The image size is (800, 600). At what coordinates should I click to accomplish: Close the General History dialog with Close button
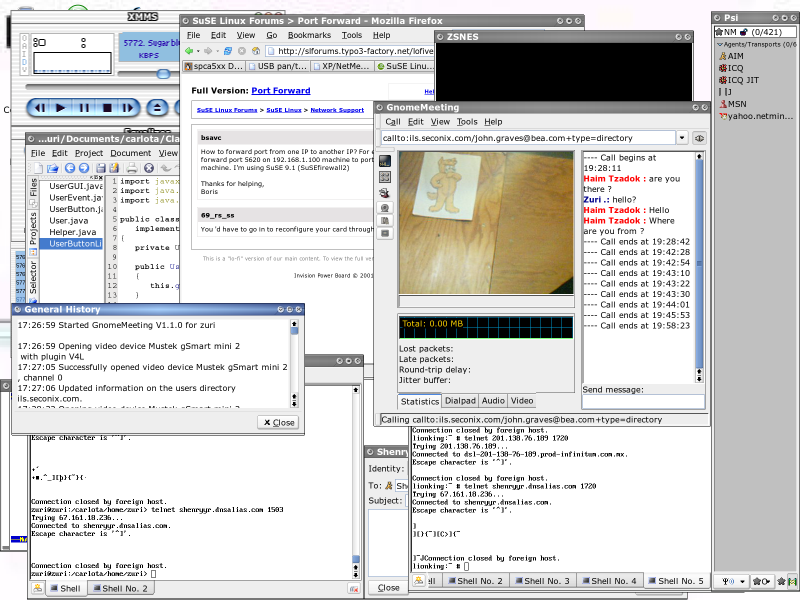(278, 422)
